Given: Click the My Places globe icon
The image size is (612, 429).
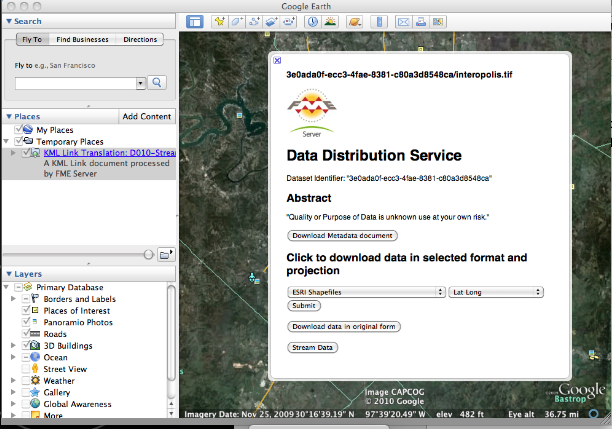Looking at the screenshot, I should (x=28, y=129).
